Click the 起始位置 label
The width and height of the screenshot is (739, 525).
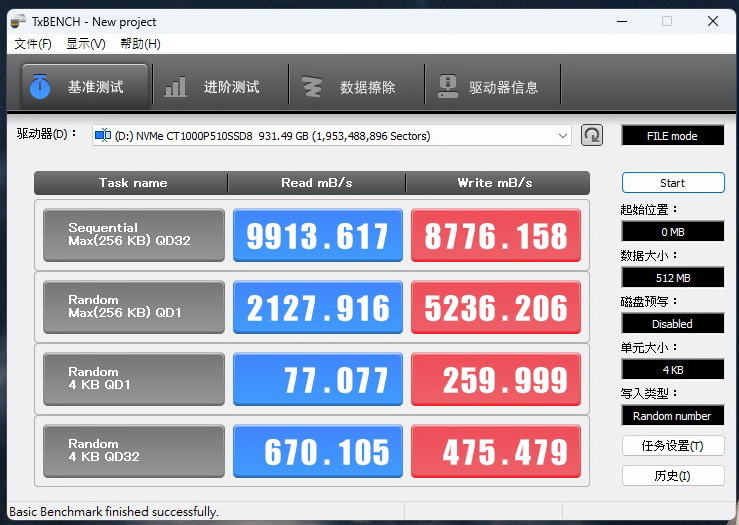click(649, 210)
